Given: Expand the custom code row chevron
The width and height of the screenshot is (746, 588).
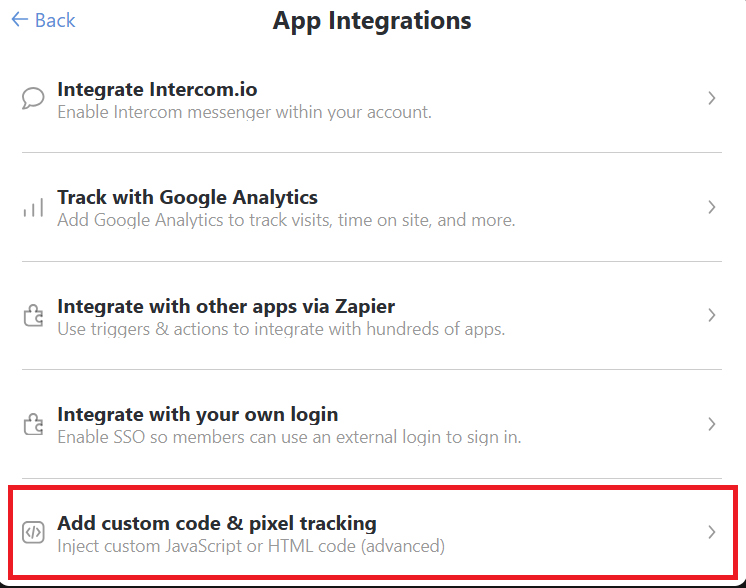Looking at the screenshot, I should [x=712, y=532].
